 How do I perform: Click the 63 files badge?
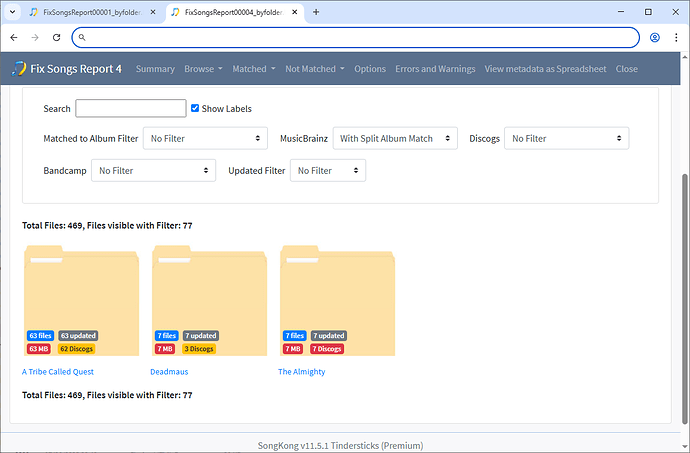40,335
